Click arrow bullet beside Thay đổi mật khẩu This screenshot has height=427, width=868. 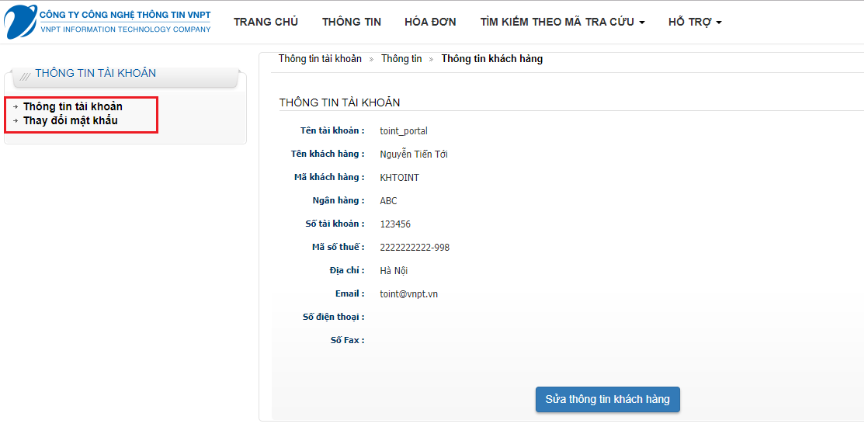[16, 121]
